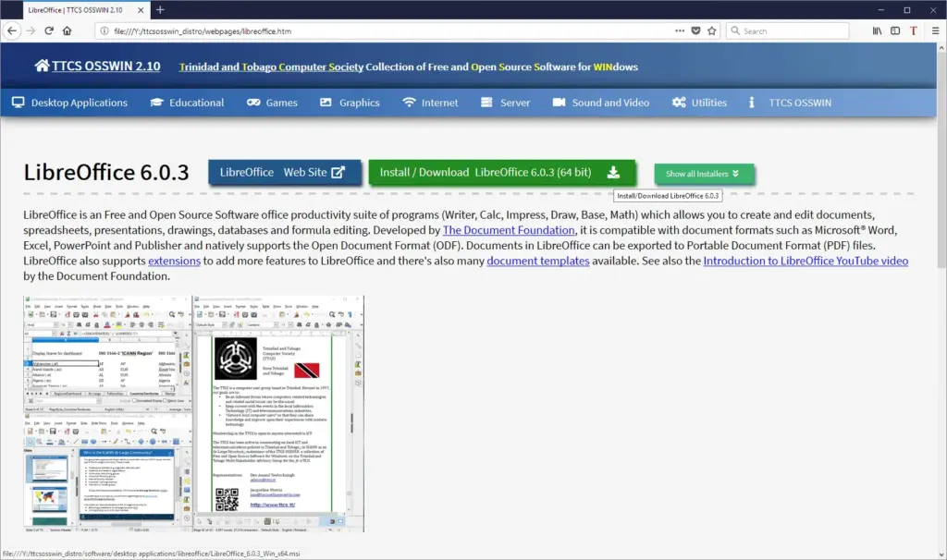This screenshot has height=560, width=947.
Task: Click the browser Back arrow button
Action: [12, 30]
